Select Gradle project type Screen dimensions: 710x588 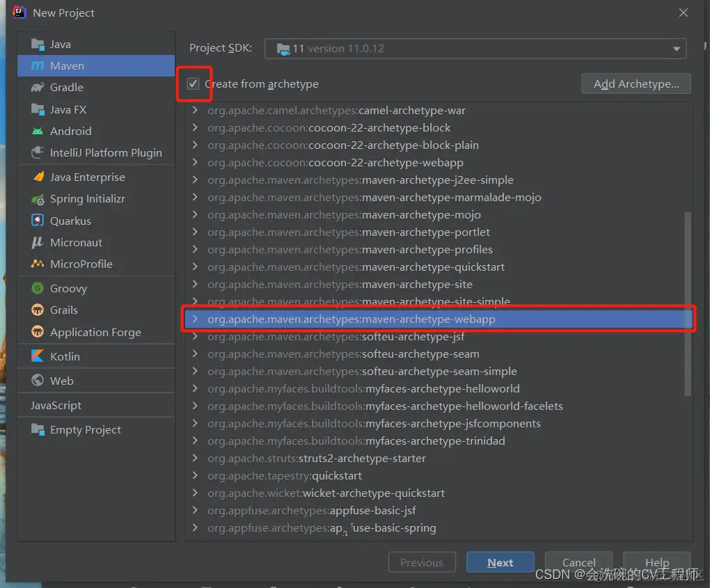click(96, 88)
